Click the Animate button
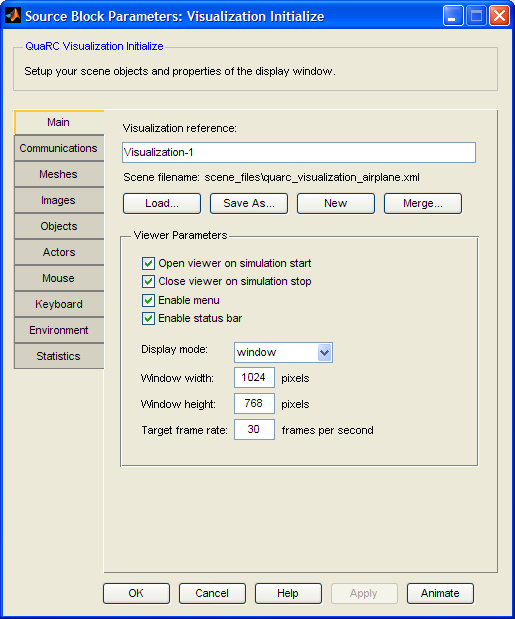Screen dimensions: 515x619 [440, 593]
